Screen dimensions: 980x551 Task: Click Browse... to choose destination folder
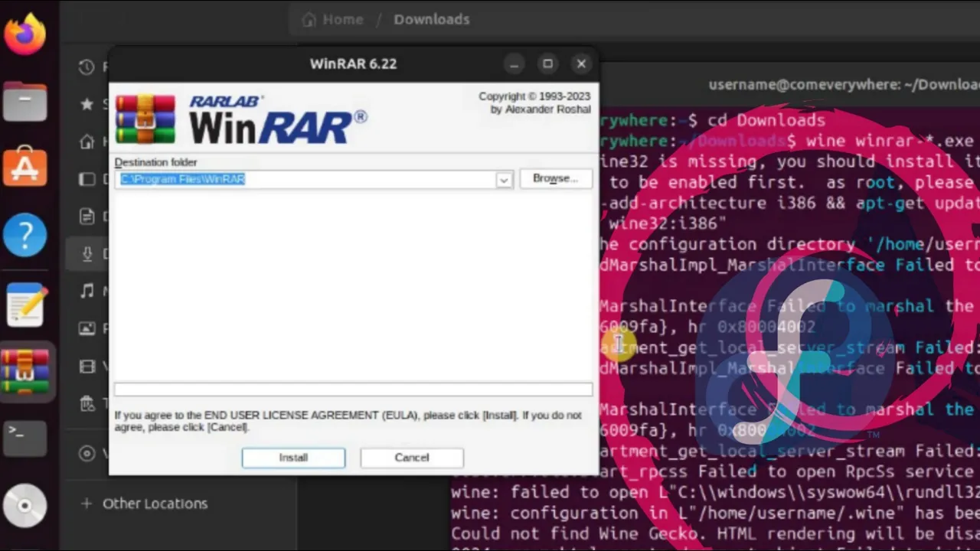click(x=555, y=178)
